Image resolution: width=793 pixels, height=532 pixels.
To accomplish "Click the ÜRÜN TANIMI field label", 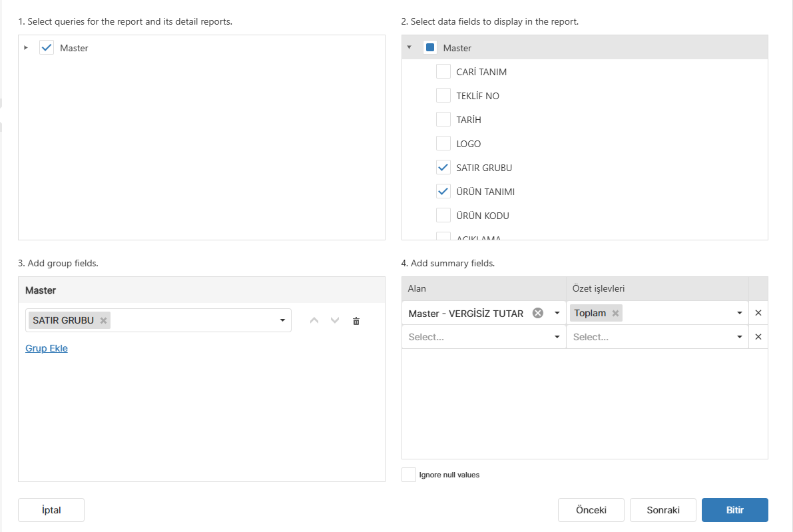I will [x=485, y=192].
